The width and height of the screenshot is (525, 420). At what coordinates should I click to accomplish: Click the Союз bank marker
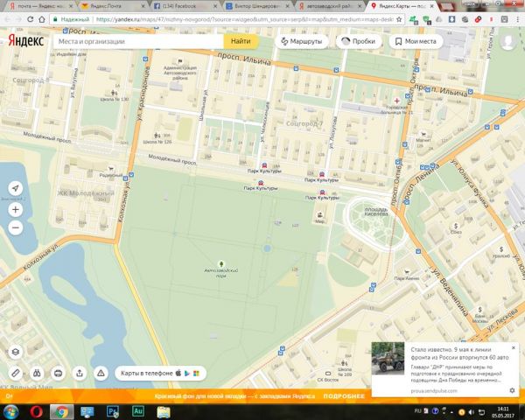[x=456, y=226]
